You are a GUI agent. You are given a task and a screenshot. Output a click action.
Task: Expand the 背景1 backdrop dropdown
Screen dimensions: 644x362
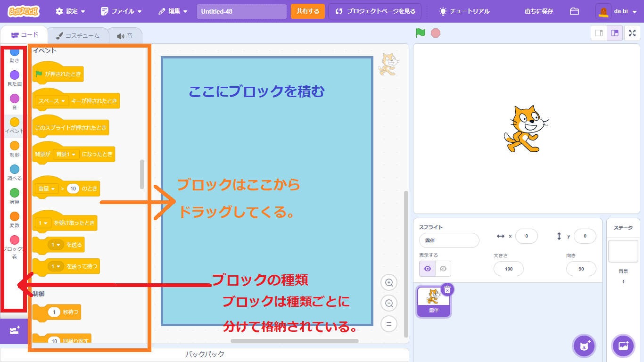(66, 154)
